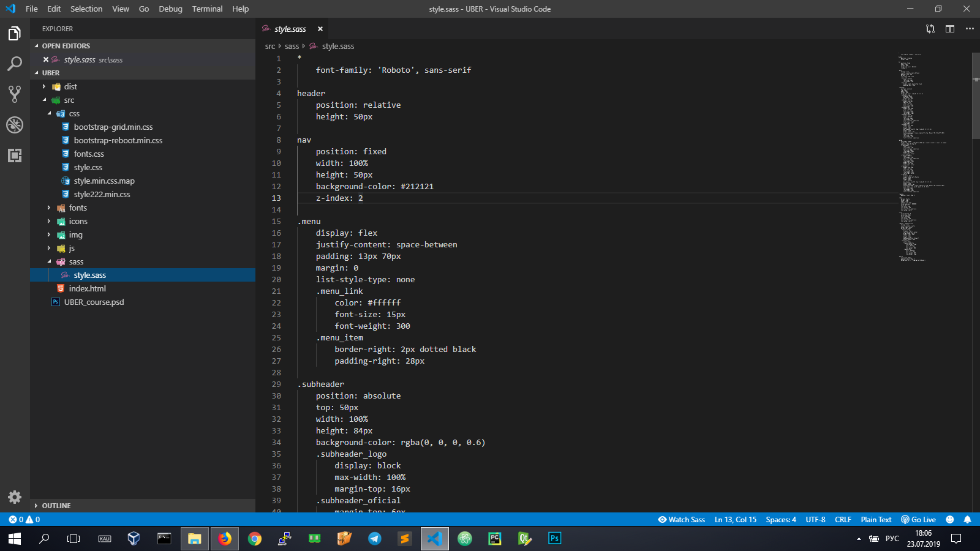This screenshot has height=551, width=980.
Task: Open the Edit menu
Action: pos(54,9)
